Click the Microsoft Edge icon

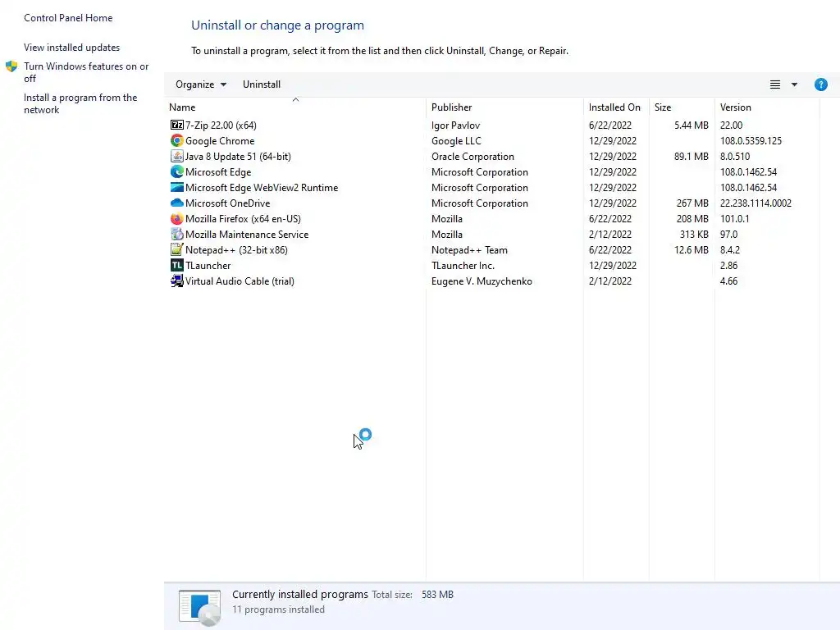pos(177,171)
